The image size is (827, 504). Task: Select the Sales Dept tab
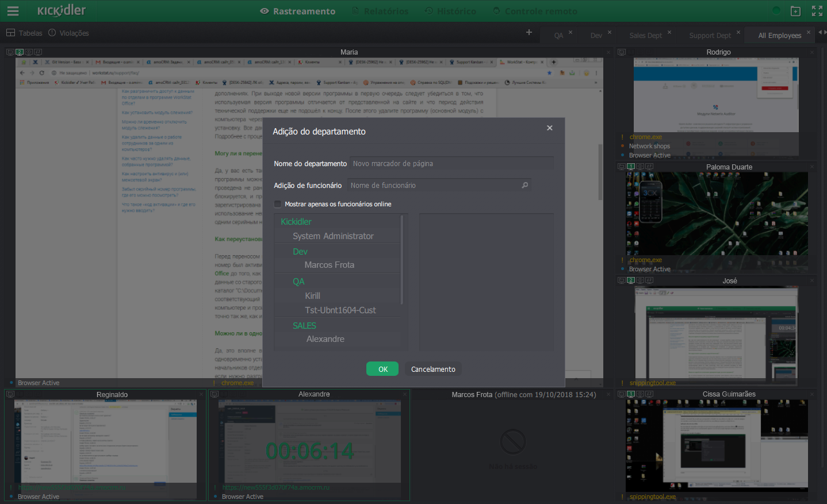tap(645, 35)
